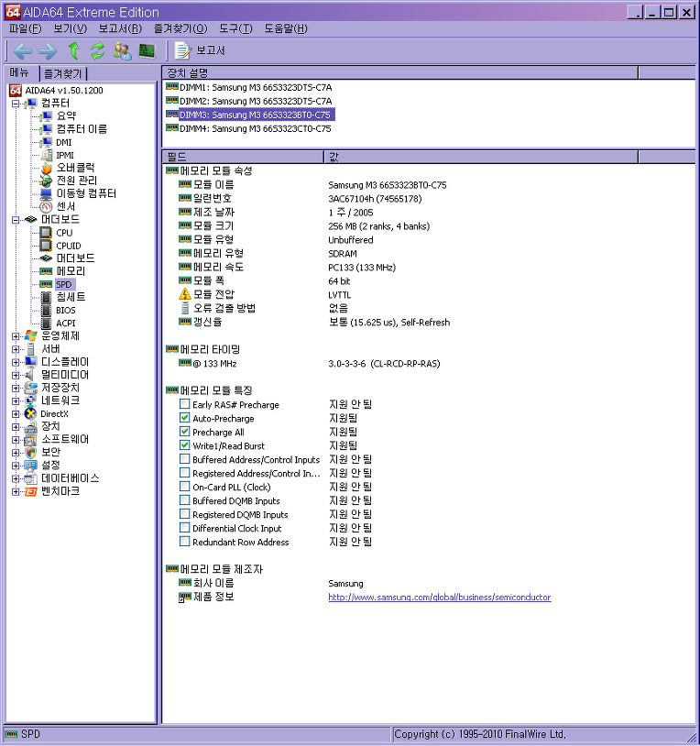
Task: Select DMI in the tree
Action: (64, 142)
